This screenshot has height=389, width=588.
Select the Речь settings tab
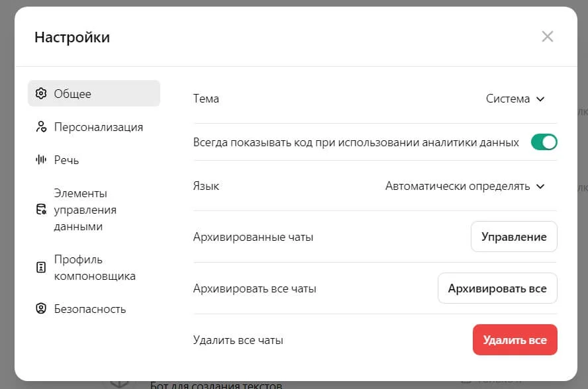coord(66,160)
